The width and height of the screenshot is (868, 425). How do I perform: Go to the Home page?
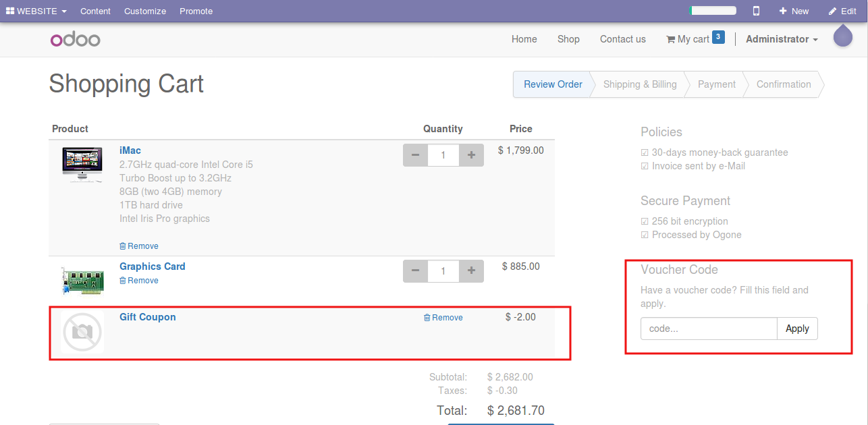tap(524, 39)
